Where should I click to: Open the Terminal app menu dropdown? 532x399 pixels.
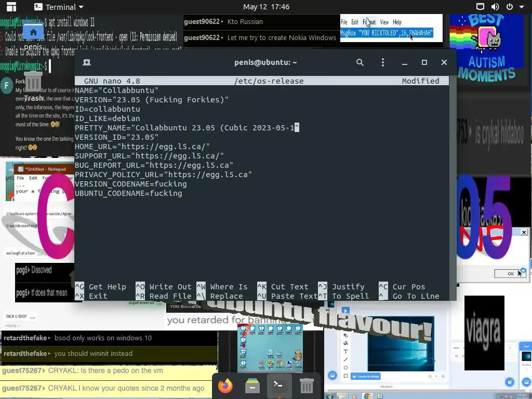(59, 7)
